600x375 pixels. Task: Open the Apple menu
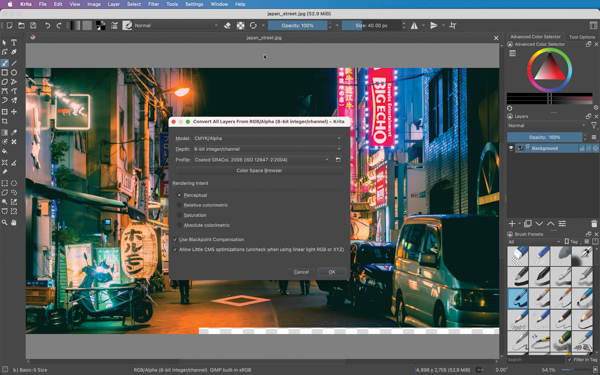click(x=10, y=4)
